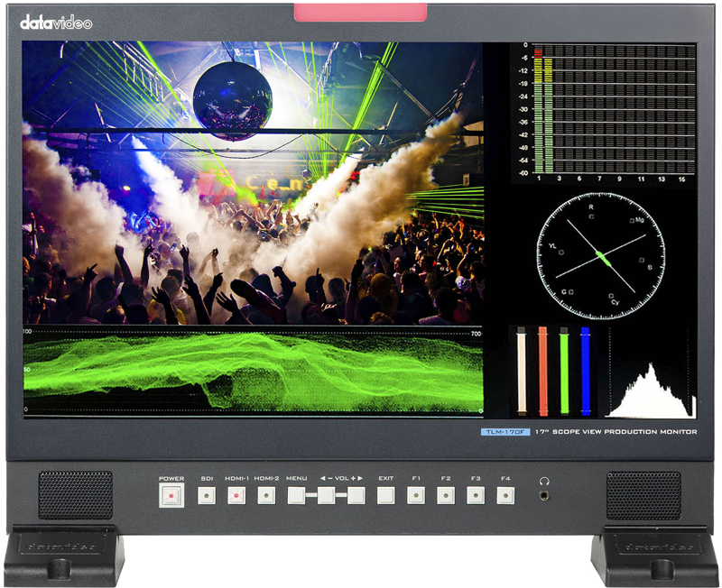Screen dimensions: 722x588
Task: Raise volume with the VOL plus button
Action: click(356, 495)
